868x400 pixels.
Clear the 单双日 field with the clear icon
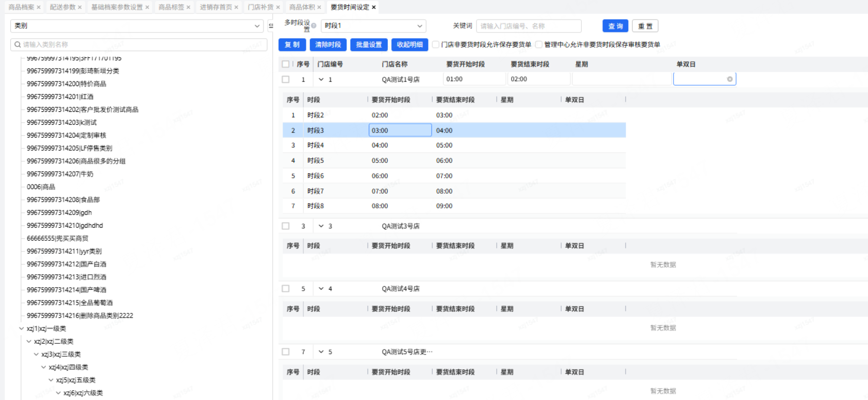pos(729,79)
